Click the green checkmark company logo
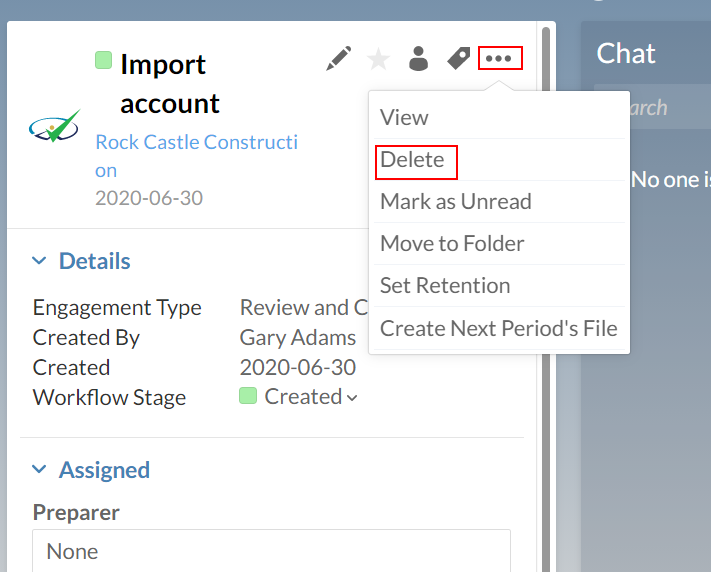 (x=54, y=127)
